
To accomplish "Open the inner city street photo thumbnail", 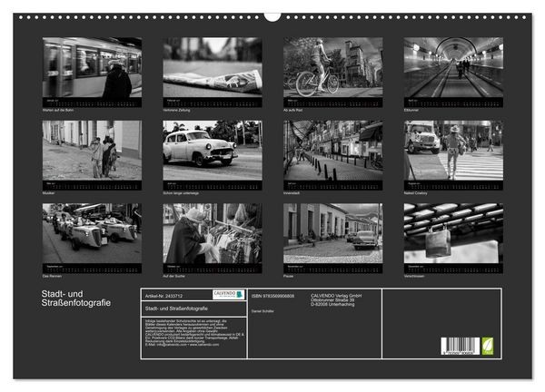I will tap(333, 151).
